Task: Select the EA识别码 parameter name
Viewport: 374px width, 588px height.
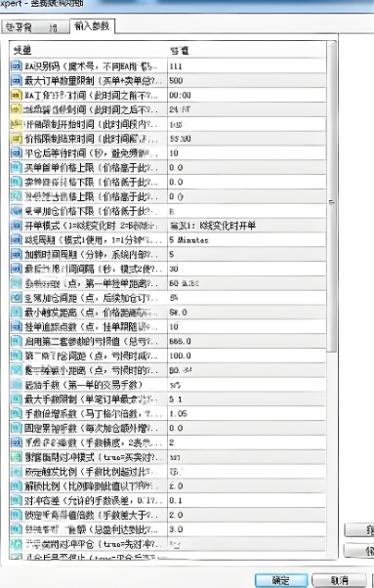Action: pos(91,66)
